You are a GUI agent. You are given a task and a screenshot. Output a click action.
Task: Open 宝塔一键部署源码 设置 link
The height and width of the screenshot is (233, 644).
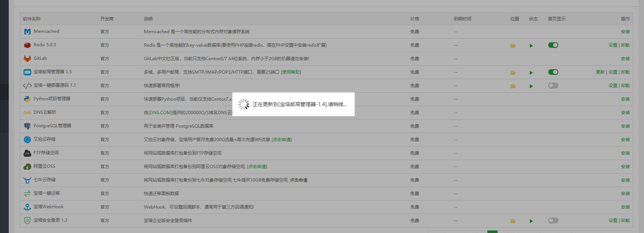point(613,86)
